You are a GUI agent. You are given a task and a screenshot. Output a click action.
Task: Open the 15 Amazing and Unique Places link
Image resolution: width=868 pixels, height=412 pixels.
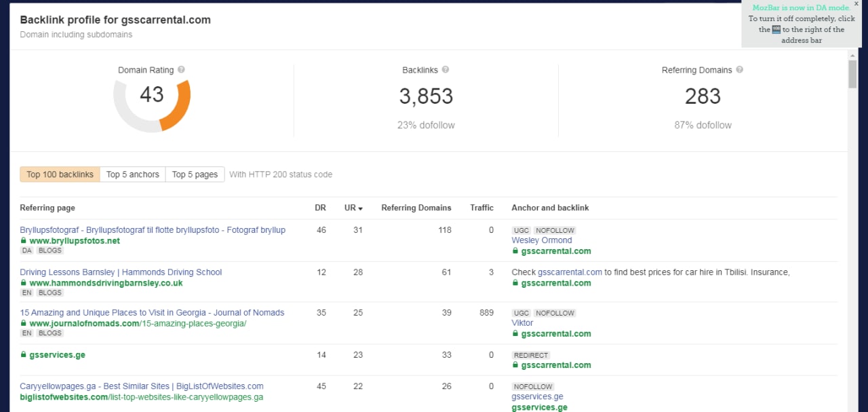152,313
